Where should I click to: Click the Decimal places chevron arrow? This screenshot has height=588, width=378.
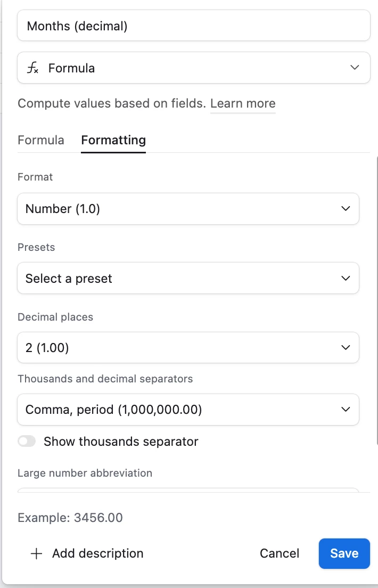(x=346, y=347)
